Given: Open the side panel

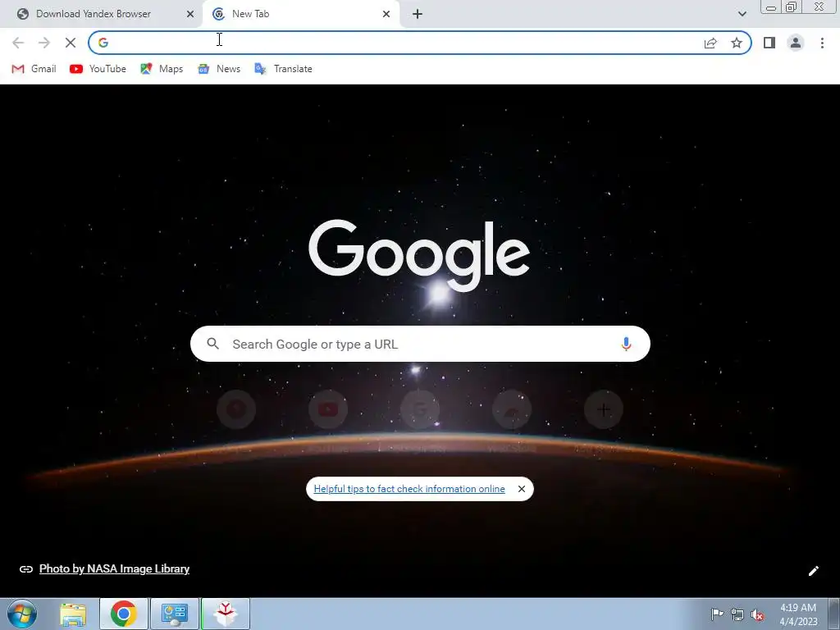Looking at the screenshot, I should (769, 43).
